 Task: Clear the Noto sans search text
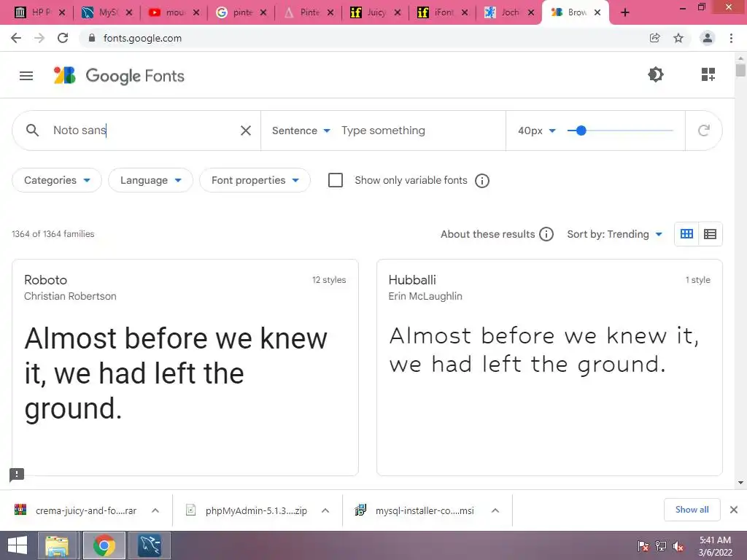tap(245, 131)
